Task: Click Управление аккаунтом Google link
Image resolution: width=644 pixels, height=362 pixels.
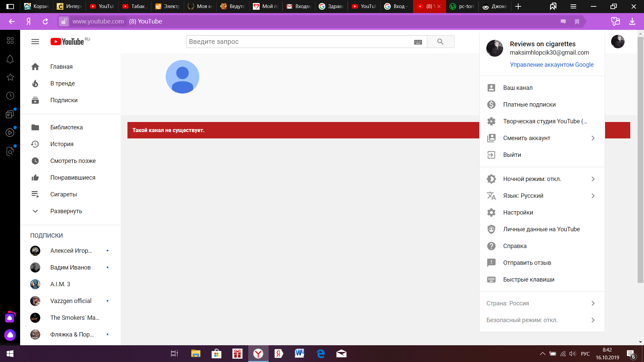Action: pyautogui.click(x=551, y=65)
